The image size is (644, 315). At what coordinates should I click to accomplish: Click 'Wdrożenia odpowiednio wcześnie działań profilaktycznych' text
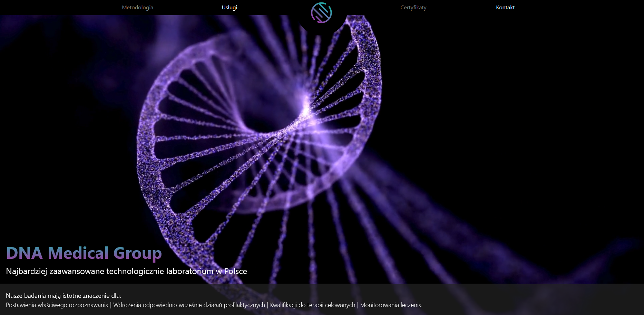click(189, 305)
